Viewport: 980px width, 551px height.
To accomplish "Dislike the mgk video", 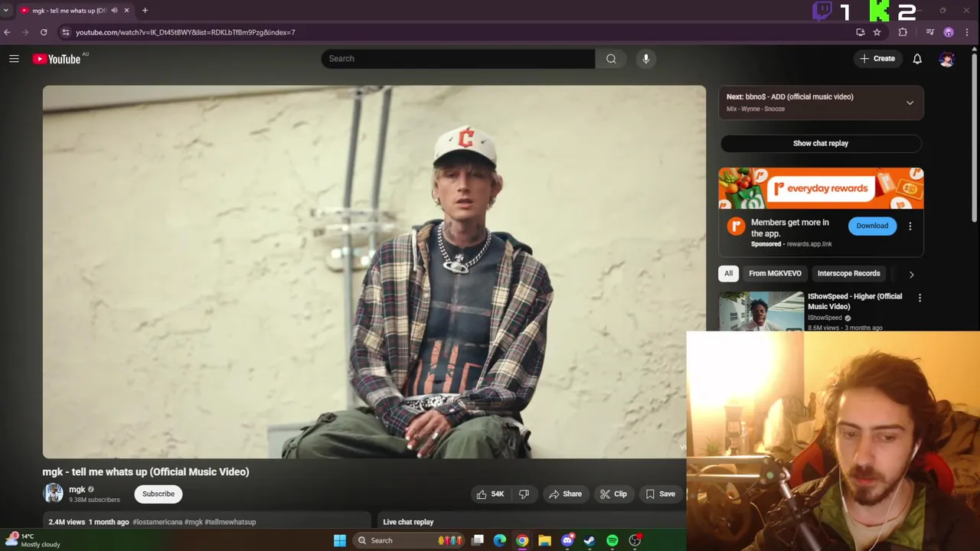I will [x=524, y=494].
